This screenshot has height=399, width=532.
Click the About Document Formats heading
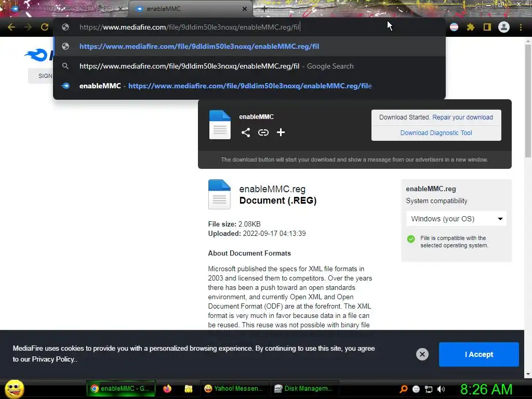tap(249, 253)
